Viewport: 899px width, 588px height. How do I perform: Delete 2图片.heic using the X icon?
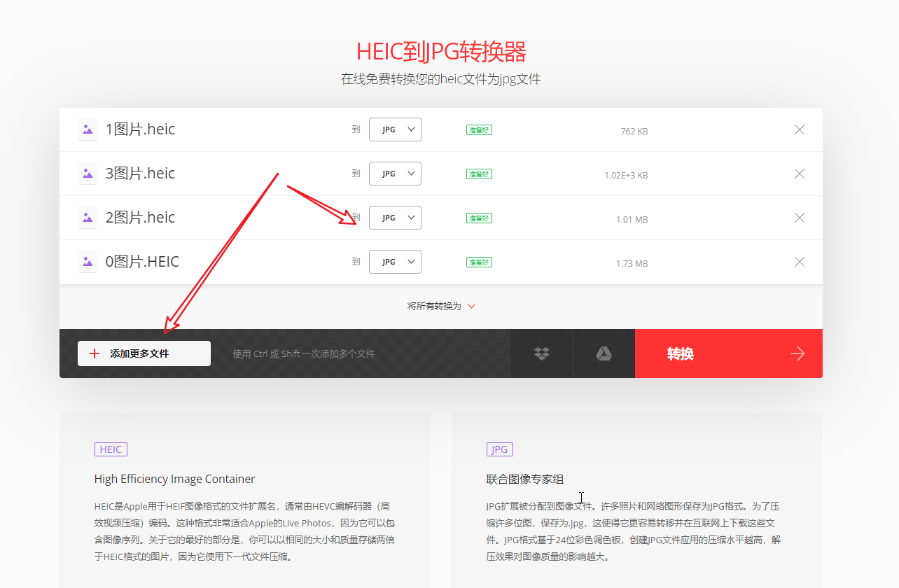coord(800,218)
